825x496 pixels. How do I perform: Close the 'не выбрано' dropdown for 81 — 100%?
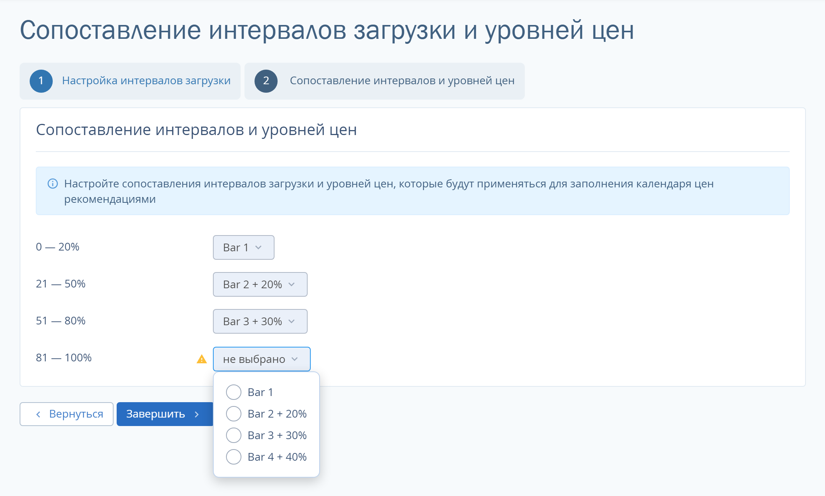click(261, 359)
